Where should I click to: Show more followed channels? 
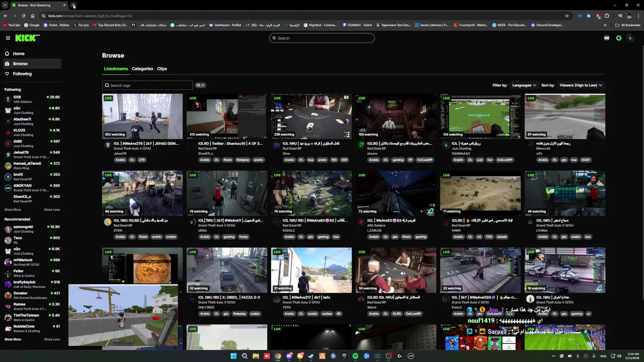(x=13, y=210)
